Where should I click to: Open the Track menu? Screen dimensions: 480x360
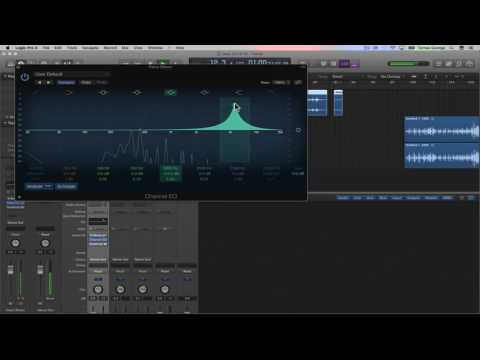(x=72, y=48)
